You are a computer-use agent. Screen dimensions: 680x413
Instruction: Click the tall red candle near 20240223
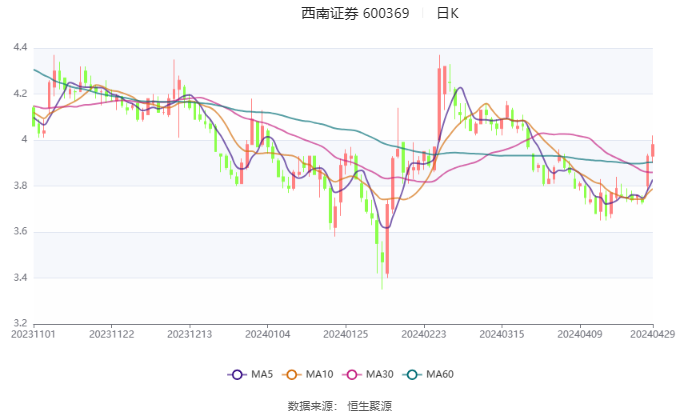tap(439, 104)
